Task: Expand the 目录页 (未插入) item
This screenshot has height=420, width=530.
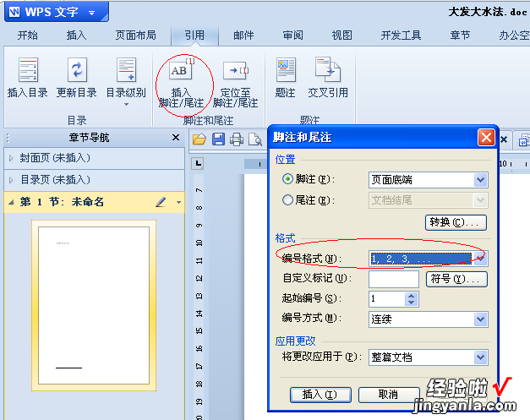Action: point(11,180)
